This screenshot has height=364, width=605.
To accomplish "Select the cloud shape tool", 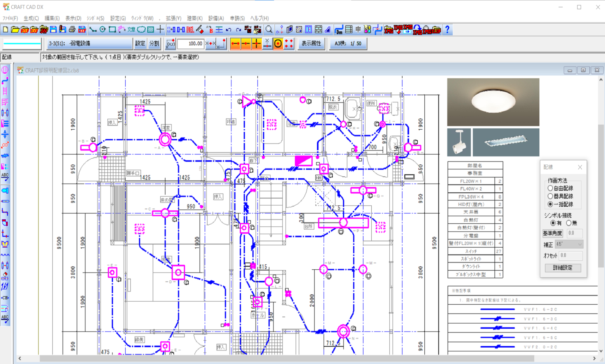I will 141,30.
